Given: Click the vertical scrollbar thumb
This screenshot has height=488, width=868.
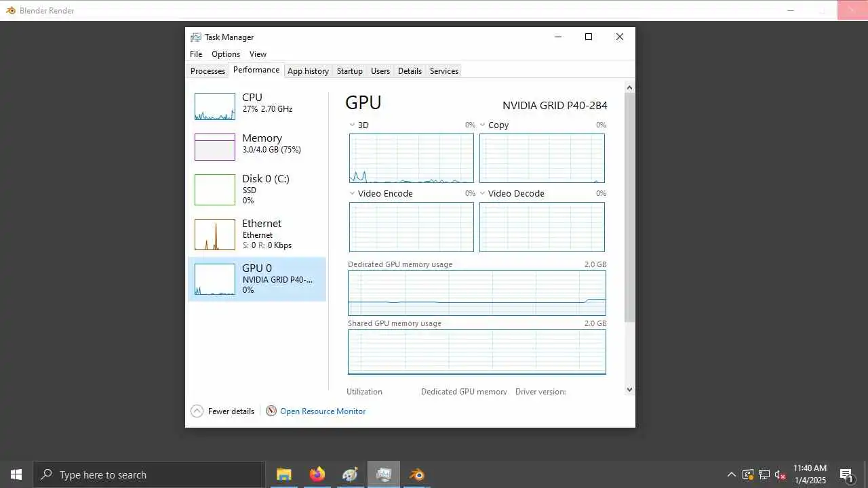Looking at the screenshot, I should pos(629,207).
